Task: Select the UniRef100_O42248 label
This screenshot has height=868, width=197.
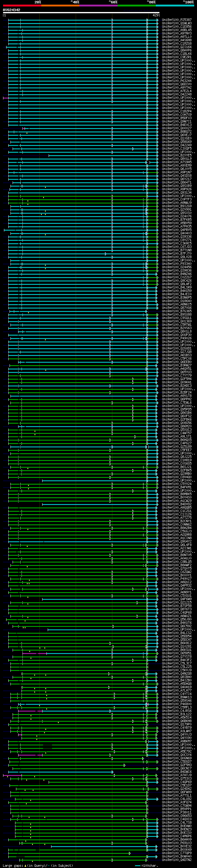Action: (177, 94)
